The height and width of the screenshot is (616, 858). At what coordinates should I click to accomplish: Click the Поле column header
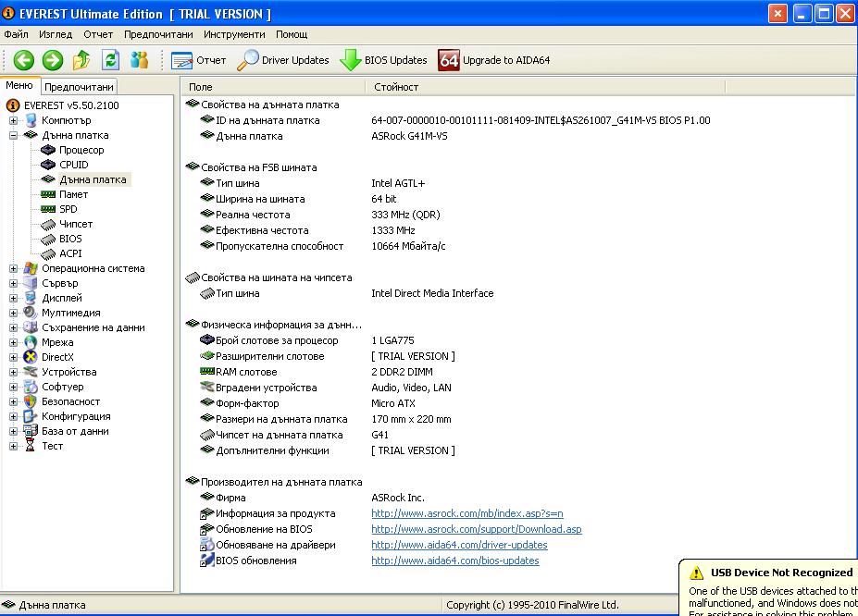click(x=273, y=87)
